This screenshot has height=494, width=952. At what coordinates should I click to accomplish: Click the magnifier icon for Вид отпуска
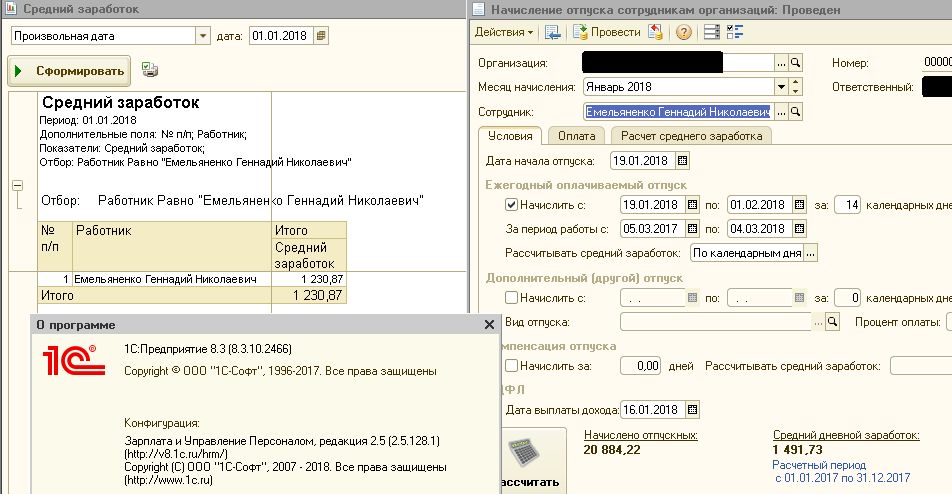pyautogui.click(x=833, y=322)
